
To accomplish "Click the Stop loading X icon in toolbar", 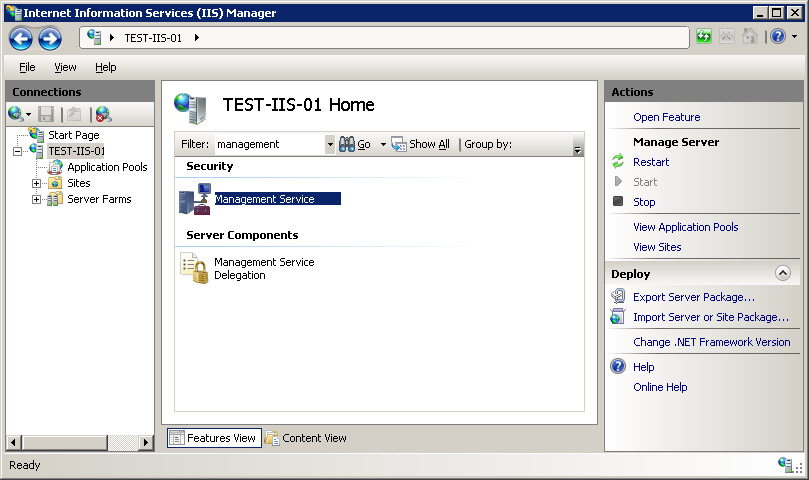I will tap(726, 36).
